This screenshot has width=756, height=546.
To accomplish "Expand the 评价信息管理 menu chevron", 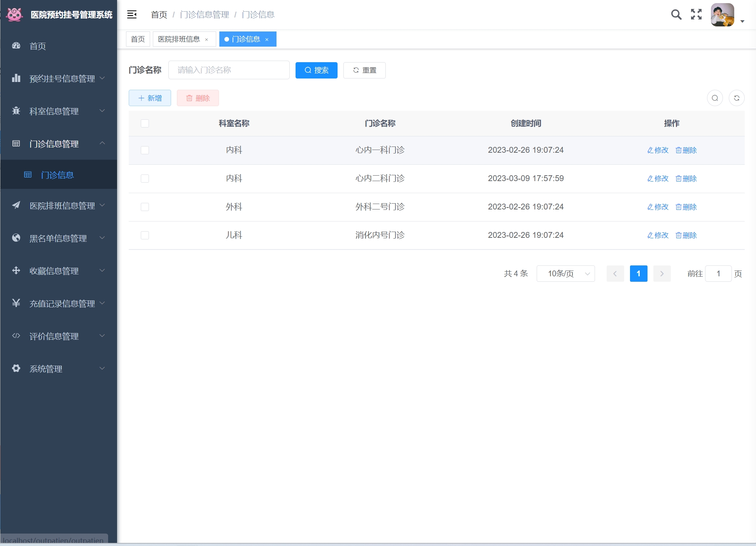I will point(102,335).
